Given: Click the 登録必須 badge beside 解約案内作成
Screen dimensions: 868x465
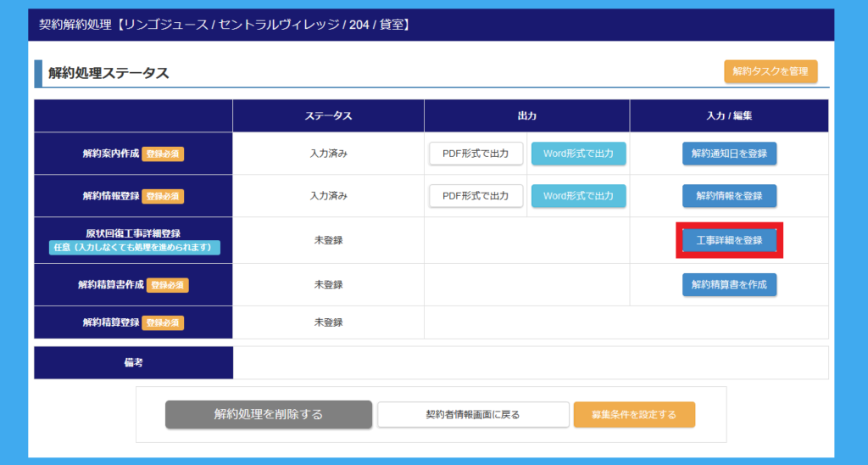Looking at the screenshot, I should [x=163, y=154].
